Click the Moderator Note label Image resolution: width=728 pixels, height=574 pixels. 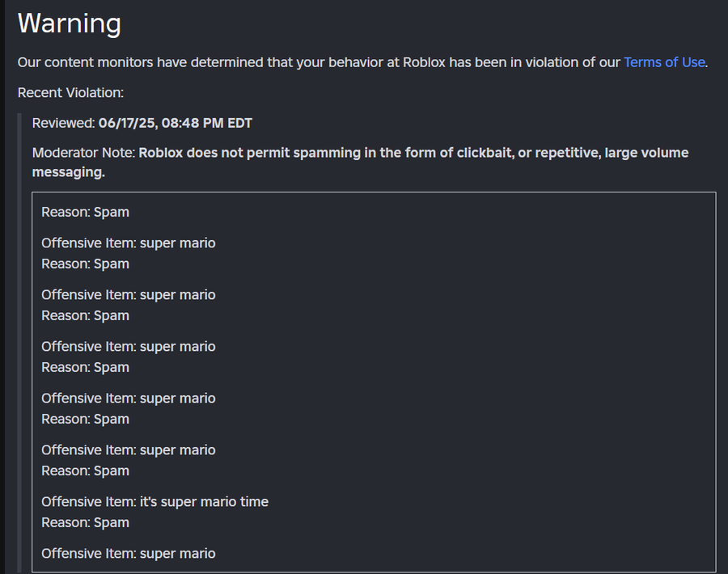tap(83, 153)
